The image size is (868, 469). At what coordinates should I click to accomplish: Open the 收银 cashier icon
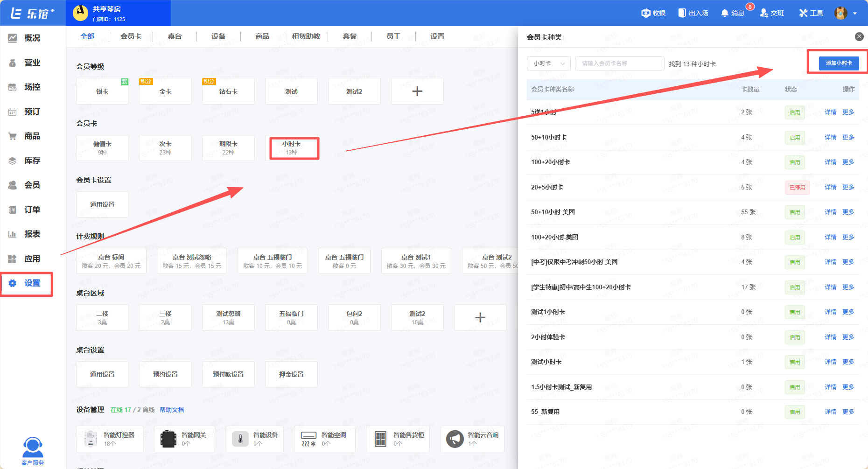[646, 13]
